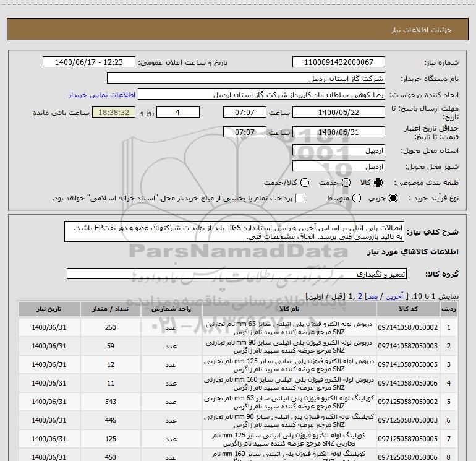Click the جزئیات اطلاعات نیاز header title
476x461 pixels.
click(422, 30)
